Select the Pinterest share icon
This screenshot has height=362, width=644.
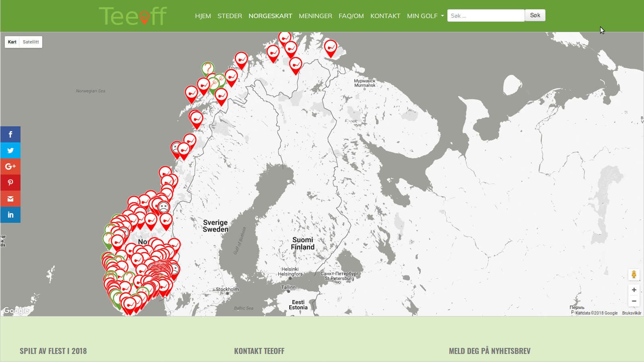[x=10, y=182]
